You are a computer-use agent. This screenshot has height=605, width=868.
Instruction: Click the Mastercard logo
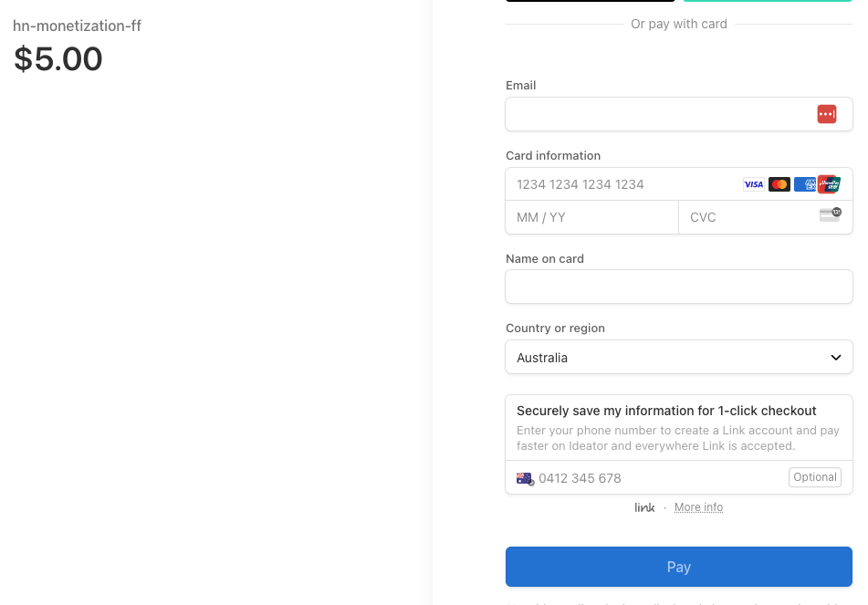coord(779,184)
